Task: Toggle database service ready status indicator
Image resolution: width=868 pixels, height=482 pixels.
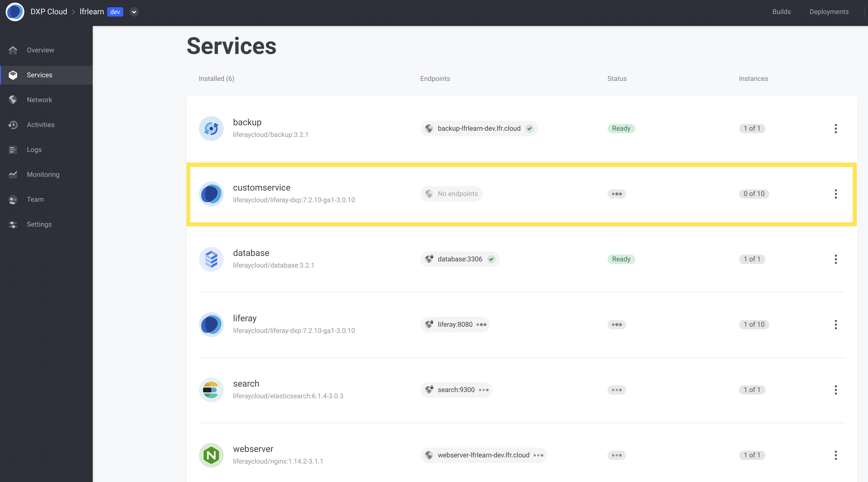Action: point(621,259)
